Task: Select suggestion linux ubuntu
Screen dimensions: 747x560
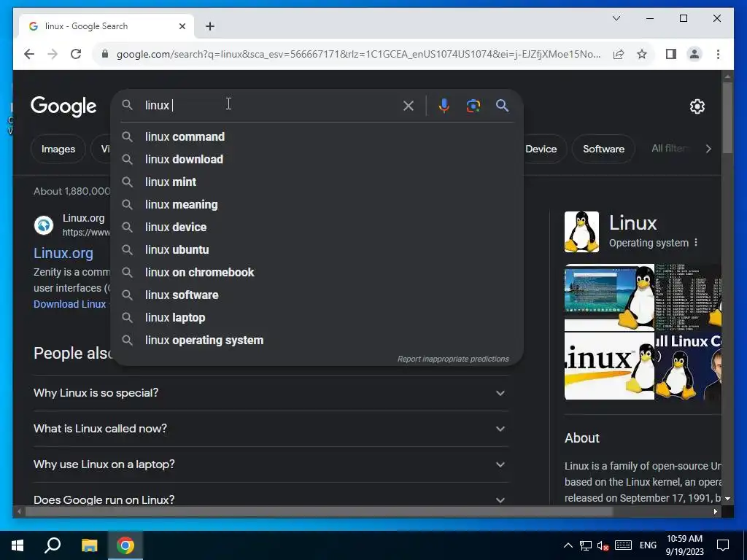Action: click(x=317, y=249)
